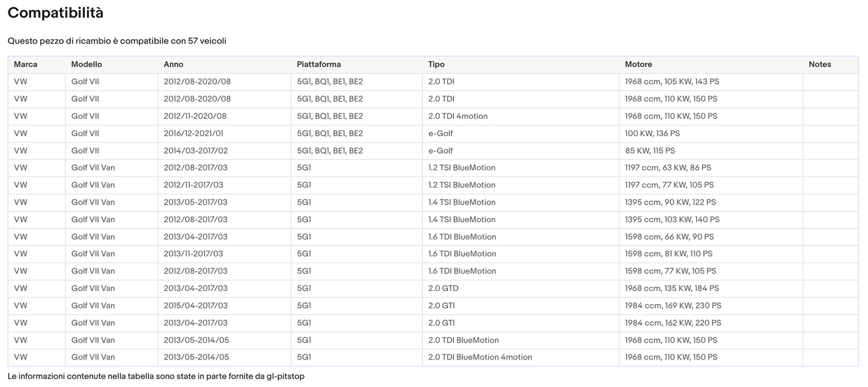Viewport: 868px width, 387px height.
Task: Click the '2014/03-2017/02' year cell
Action: coord(195,151)
